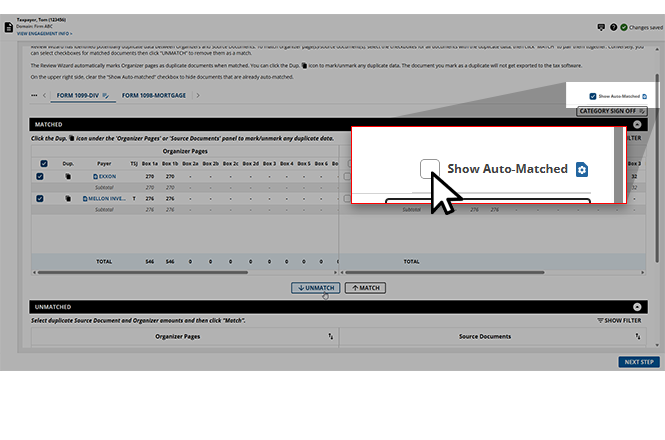
Task: Proceed with the NEXT STEP button
Action: (x=639, y=362)
